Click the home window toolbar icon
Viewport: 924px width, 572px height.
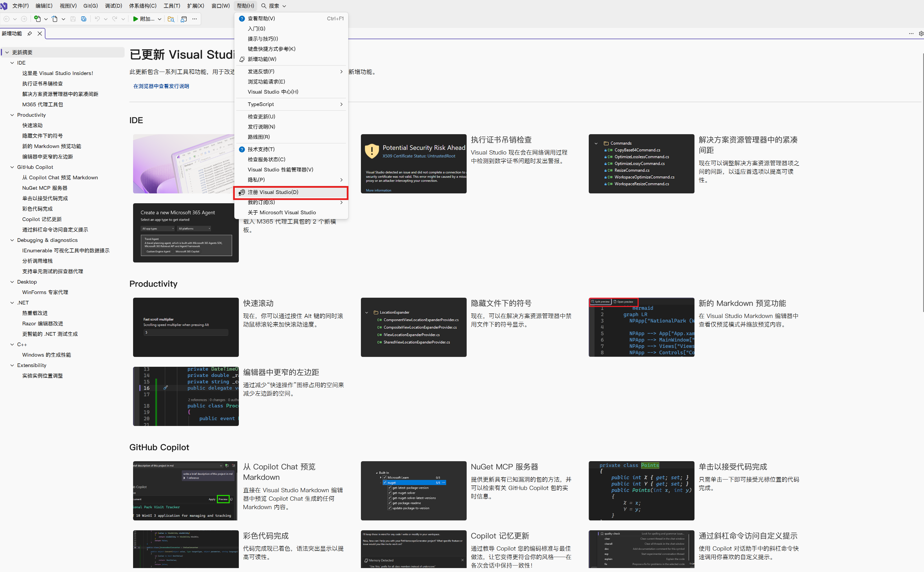point(184,19)
